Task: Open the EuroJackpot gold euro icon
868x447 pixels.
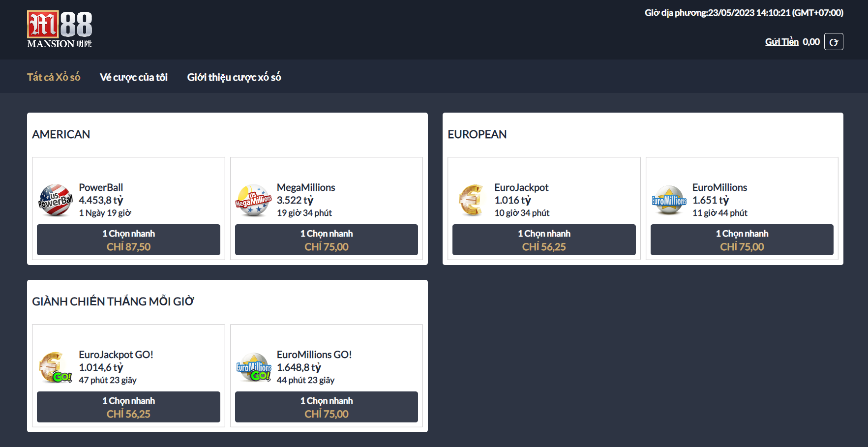Action: (x=472, y=200)
